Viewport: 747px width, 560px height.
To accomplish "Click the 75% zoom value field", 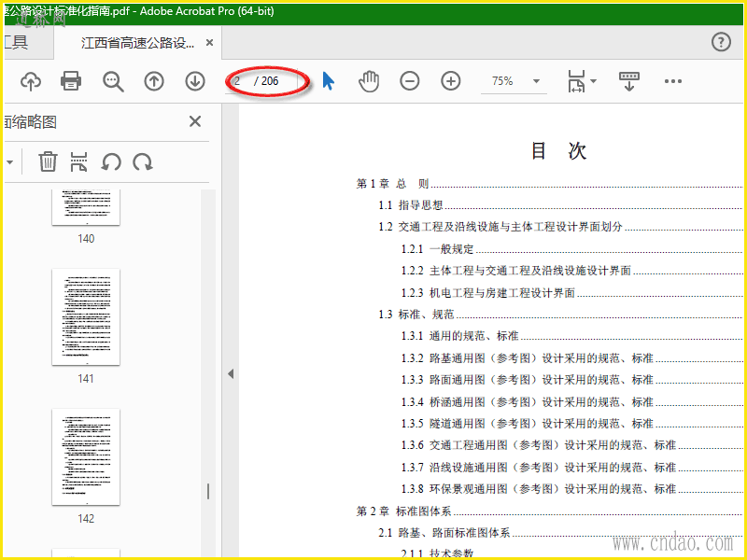I will point(502,81).
